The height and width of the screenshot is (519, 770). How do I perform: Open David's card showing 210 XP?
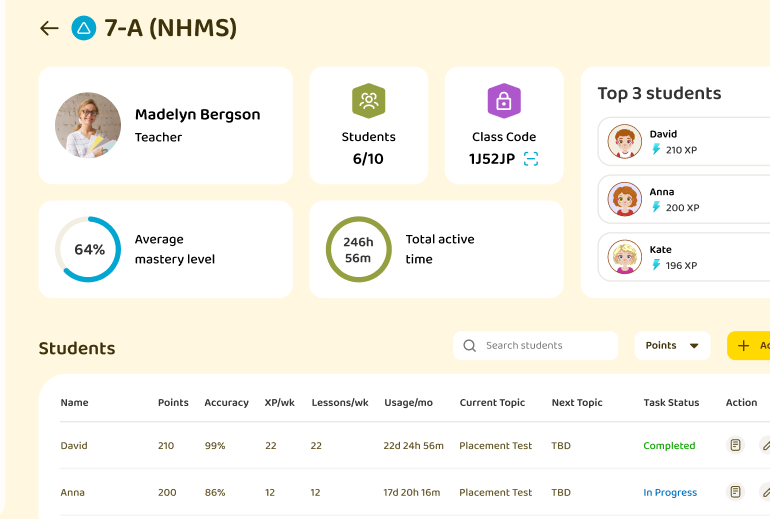684,141
